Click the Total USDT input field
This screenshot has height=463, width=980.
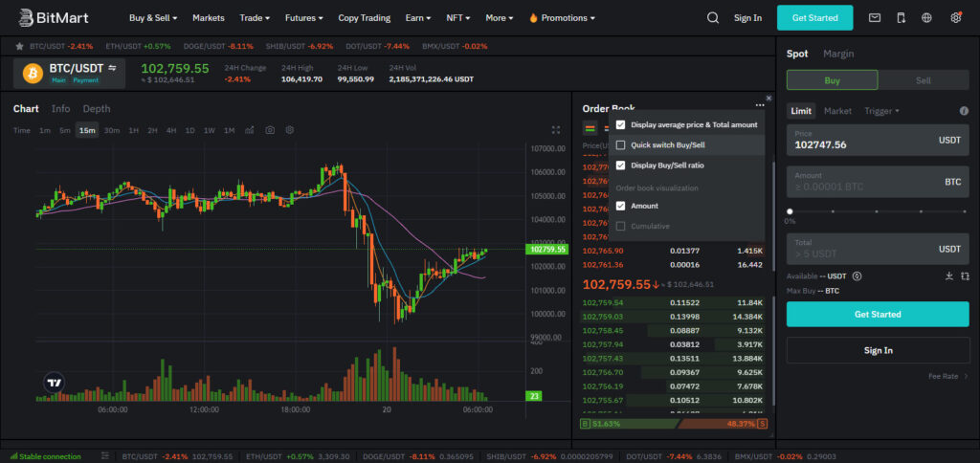878,250
